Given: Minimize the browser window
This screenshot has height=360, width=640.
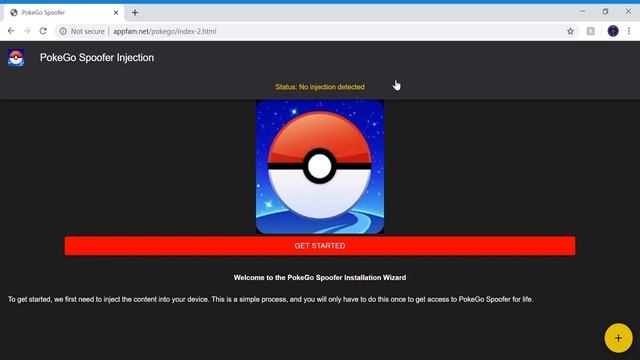Looking at the screenshot, I should point(582,11).
